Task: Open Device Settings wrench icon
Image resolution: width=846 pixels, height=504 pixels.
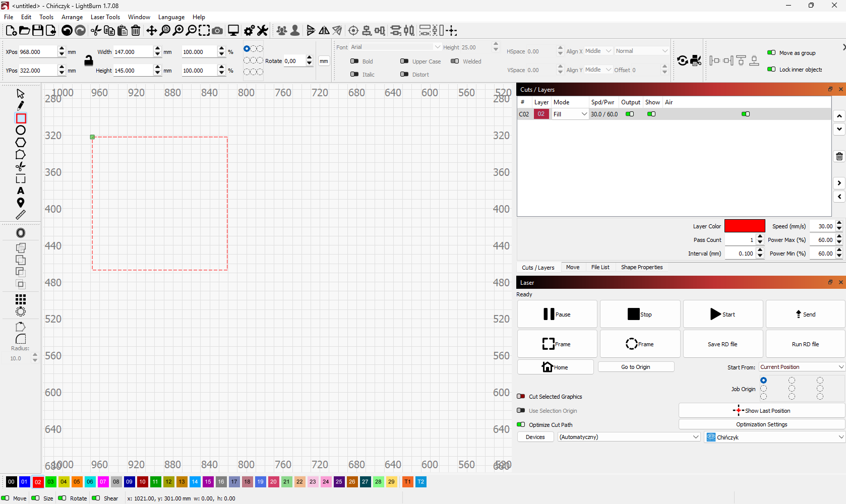Action: tap(263, 31)
